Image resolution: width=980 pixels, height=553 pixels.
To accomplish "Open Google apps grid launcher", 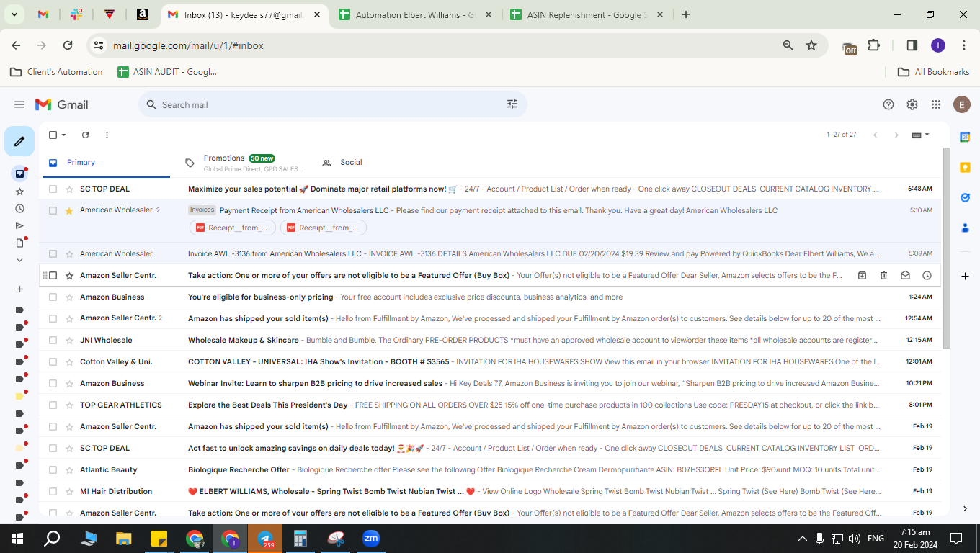I will click(x=936, y=104).
